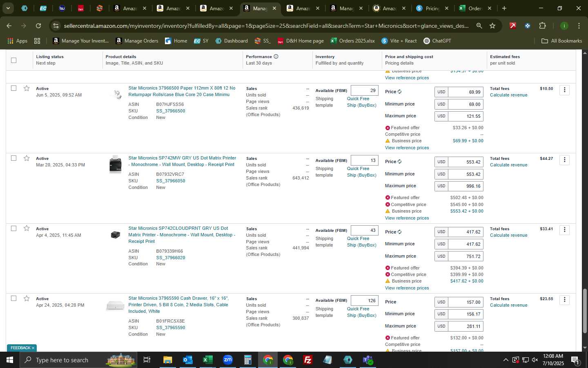Open the browser Extensions puzzle icon
This screenshot has width=588, height=368.
(x=542, y=26)
